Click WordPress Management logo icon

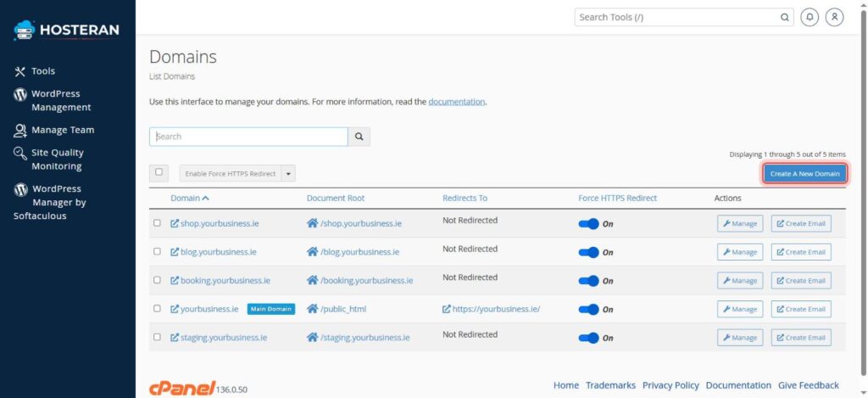coord(20,94)
